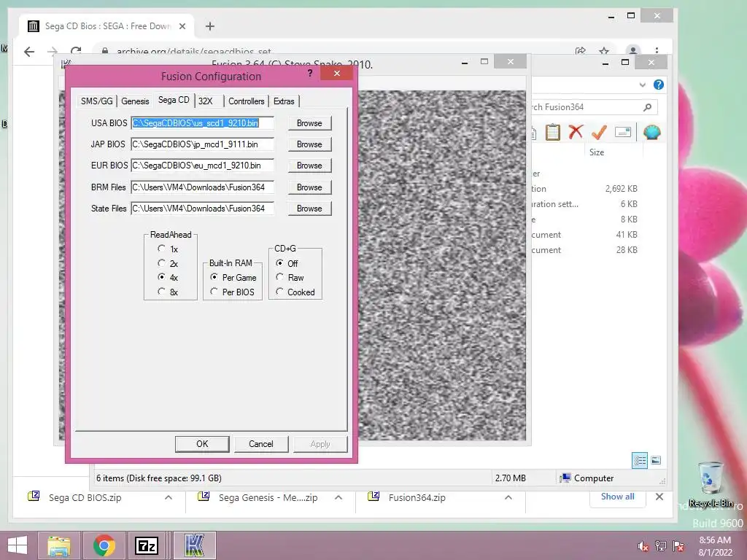Browse for the State Files folder
The height and width of the screenshot is (560, 747).
point(309,208)
